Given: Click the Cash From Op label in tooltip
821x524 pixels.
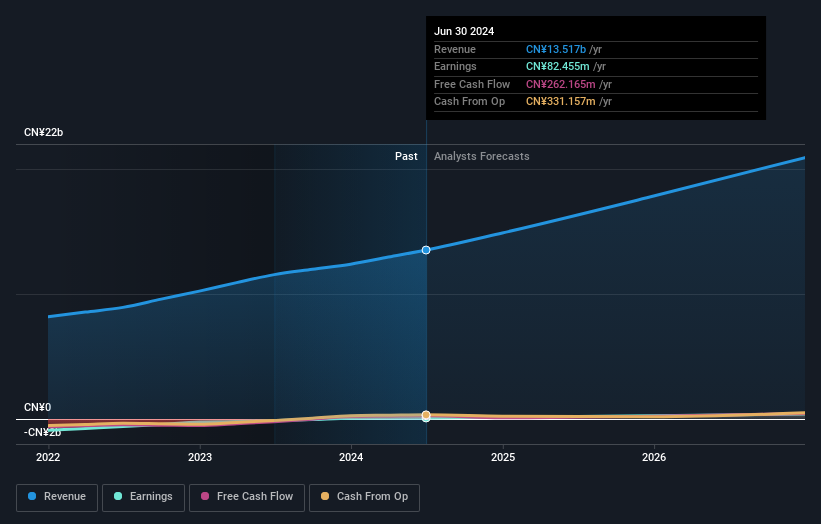Looking at the screenshot, I should pos(470,102).
